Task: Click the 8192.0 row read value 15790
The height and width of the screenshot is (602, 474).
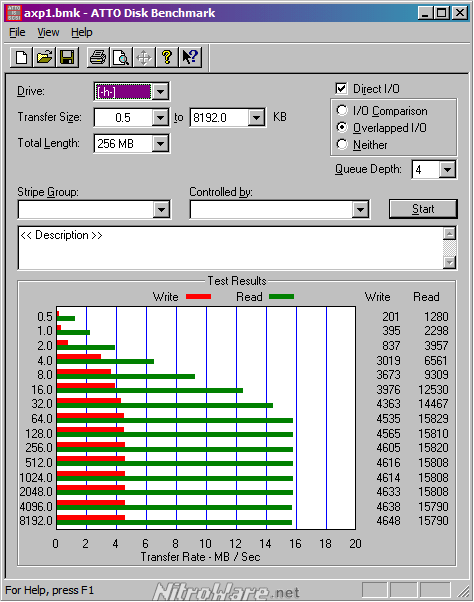Action: [433, 521]
